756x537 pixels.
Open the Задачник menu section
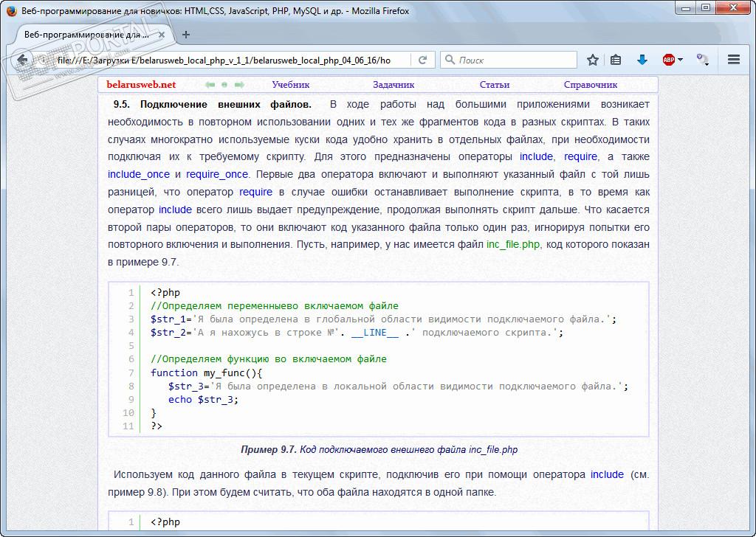tap(394, 85)
